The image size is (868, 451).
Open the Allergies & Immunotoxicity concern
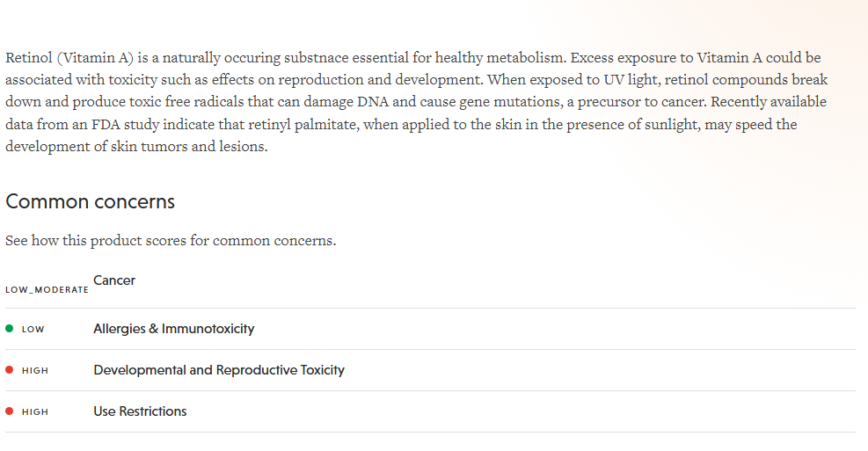pyautogui.click(x=174, y=329)
